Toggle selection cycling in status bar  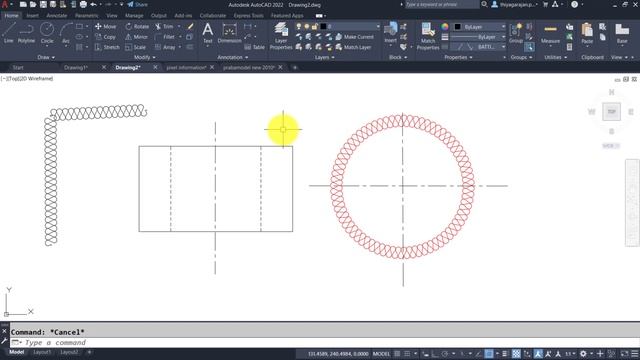527,354
